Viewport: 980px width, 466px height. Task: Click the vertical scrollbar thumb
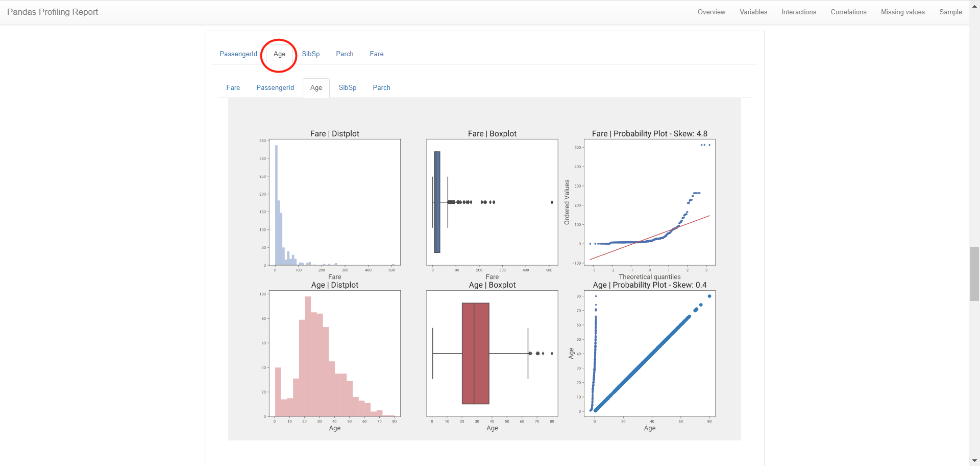click(974, 274)
